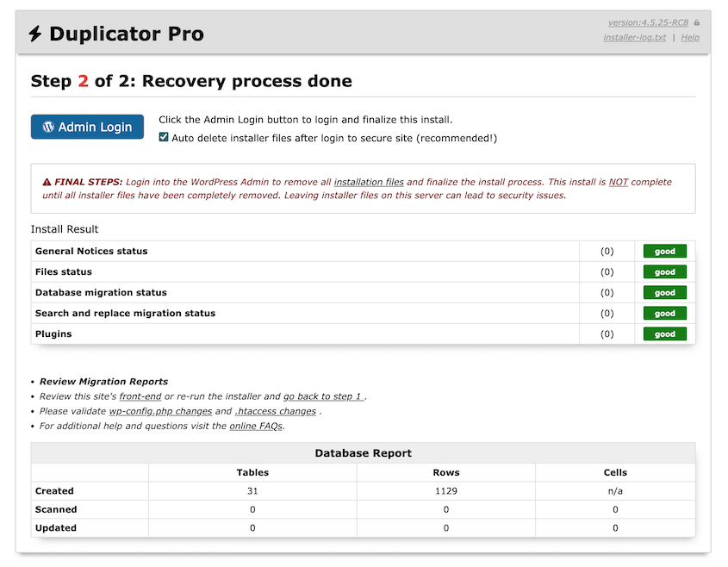Screen dimensions: 728x567
Task: Review the .htaccess changes
Action: (276, 411)
